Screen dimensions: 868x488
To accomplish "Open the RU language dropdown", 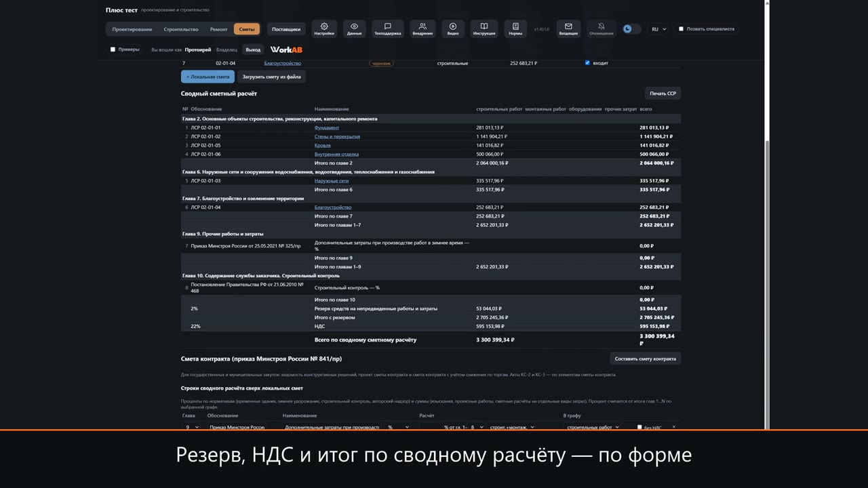I will coord(658,29).
